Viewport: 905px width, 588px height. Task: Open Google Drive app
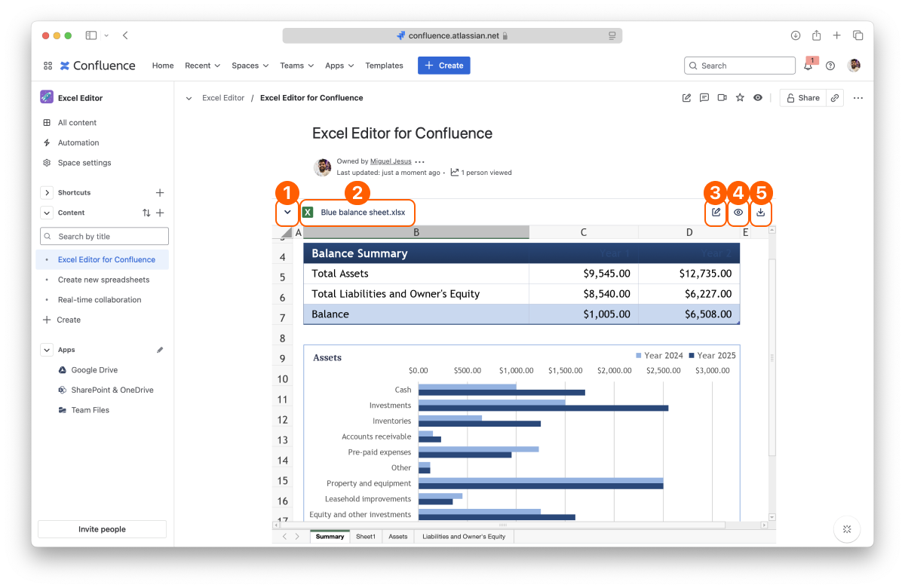[94, 370]
